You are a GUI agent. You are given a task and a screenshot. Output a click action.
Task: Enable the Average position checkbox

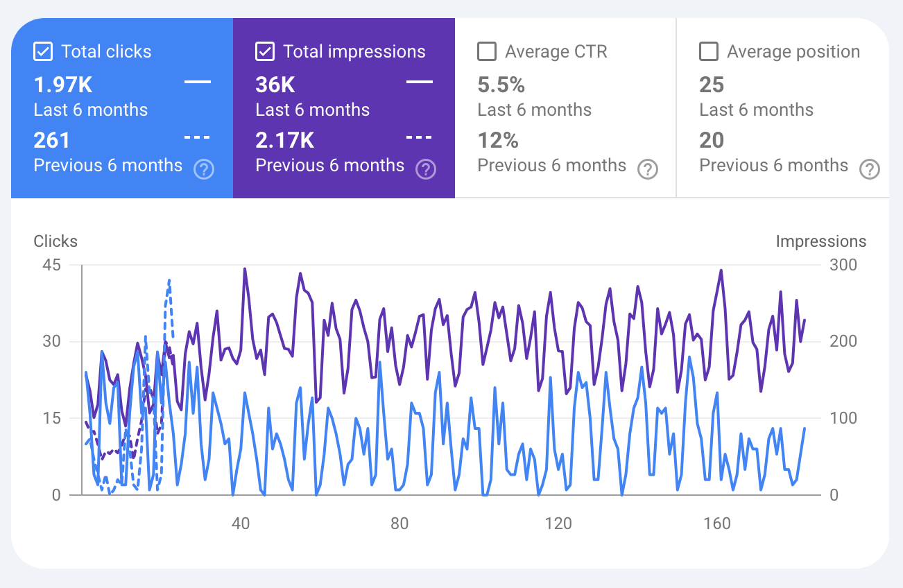pyautogui.click(x=708, y=51)
